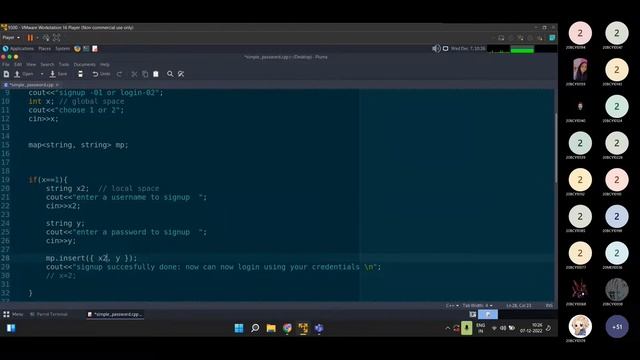Undo the last edit

coord(101,74)
